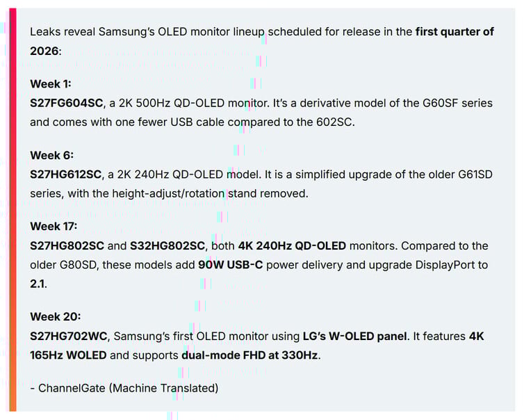Click the bold "LG's W-OLED panel" text

pos(354,337)
